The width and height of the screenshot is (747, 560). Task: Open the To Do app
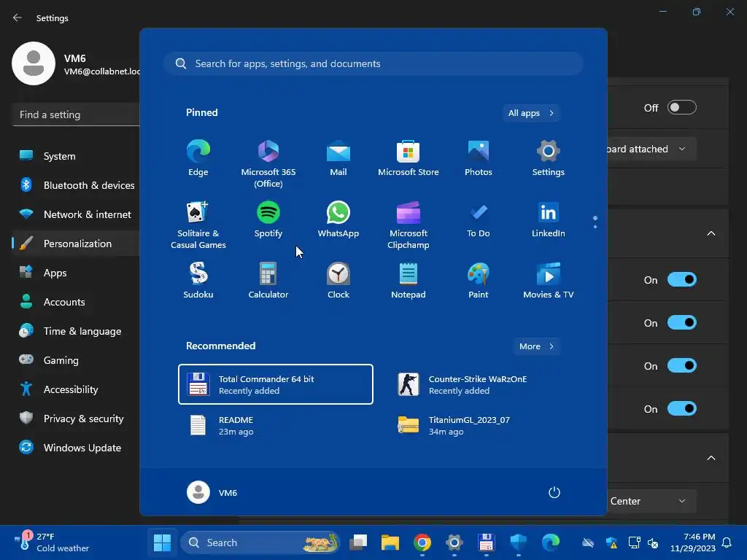point(479,219)
